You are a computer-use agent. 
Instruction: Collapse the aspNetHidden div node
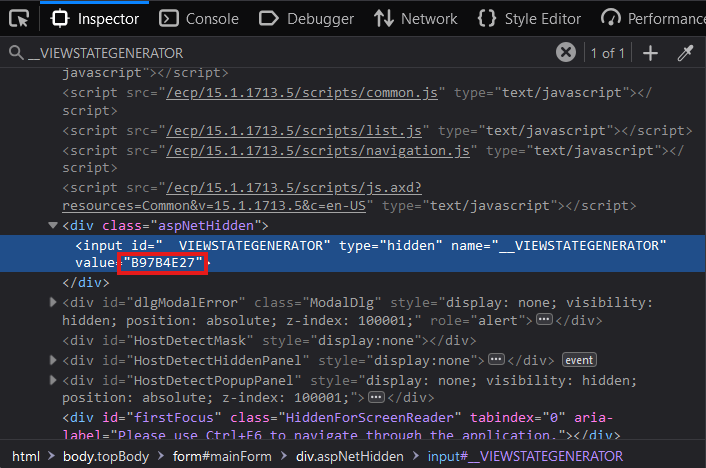click(54, 225)
